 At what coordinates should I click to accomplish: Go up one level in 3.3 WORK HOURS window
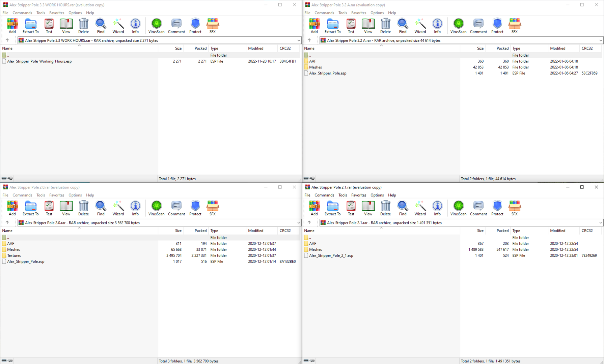point(7,40)
